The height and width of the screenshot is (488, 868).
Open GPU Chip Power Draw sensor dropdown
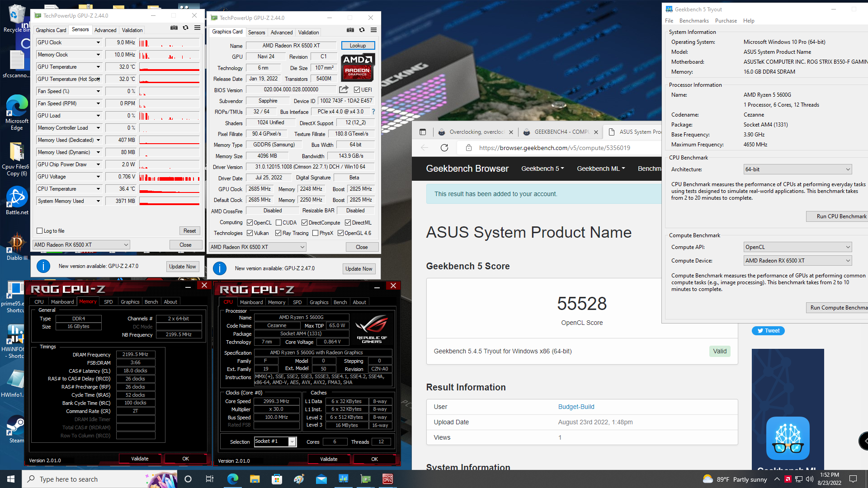pos(98,164)
